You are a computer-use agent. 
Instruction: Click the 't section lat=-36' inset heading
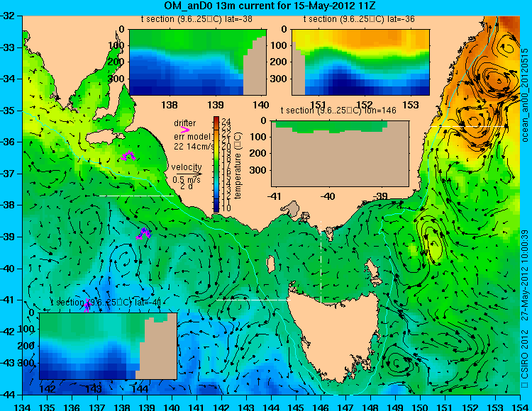coord(359,19)
